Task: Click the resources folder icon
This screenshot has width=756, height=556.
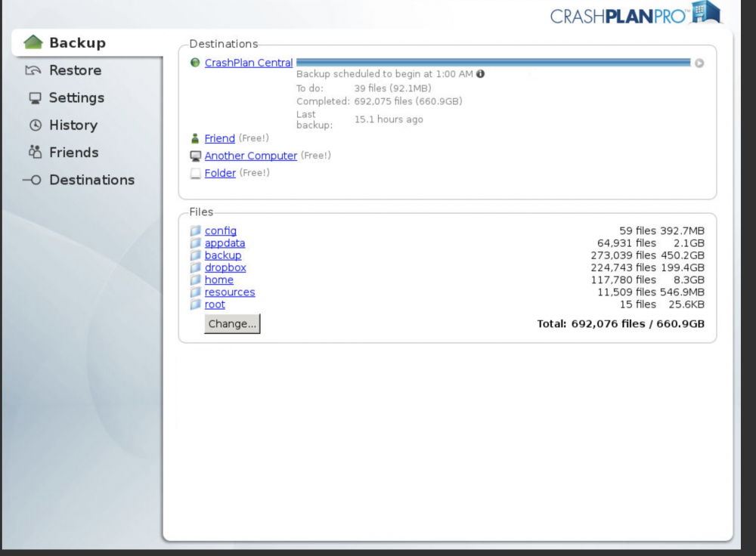Action: point(195,292)
